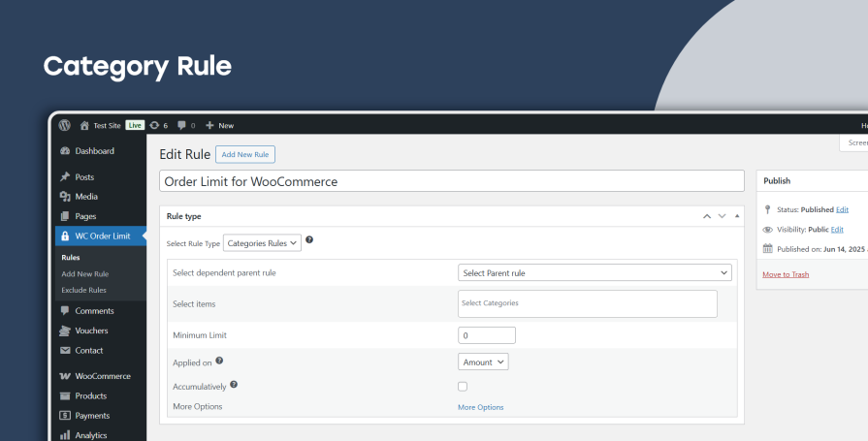Open Posts menu item
The width and height of the screenshot is (868, 441).
point(84,177)
